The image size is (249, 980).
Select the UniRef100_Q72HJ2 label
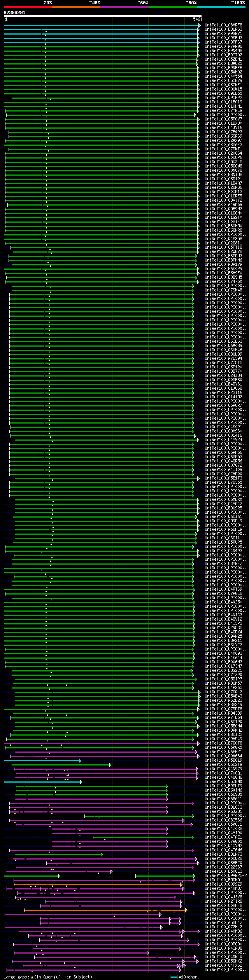point(223,927)
